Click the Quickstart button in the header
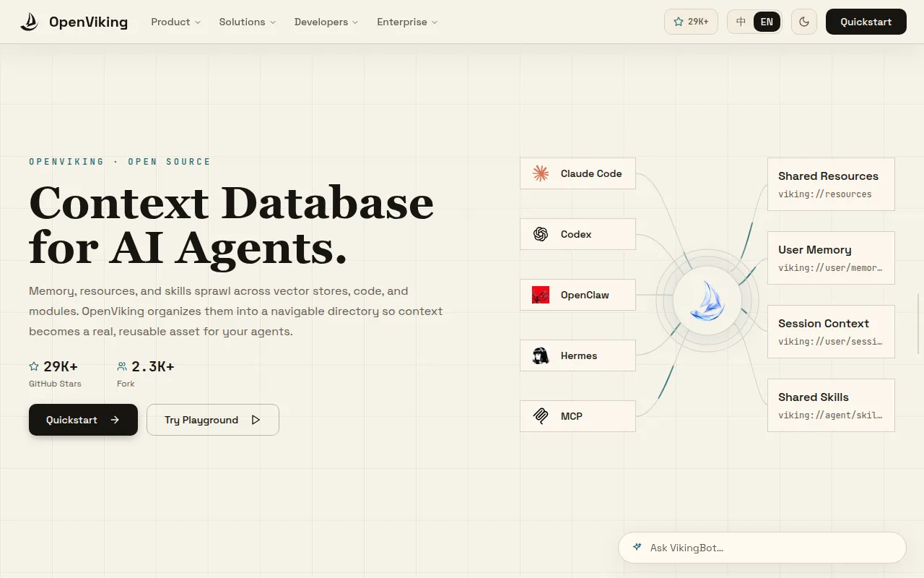 pyautogui.click(x=866, y=22)
